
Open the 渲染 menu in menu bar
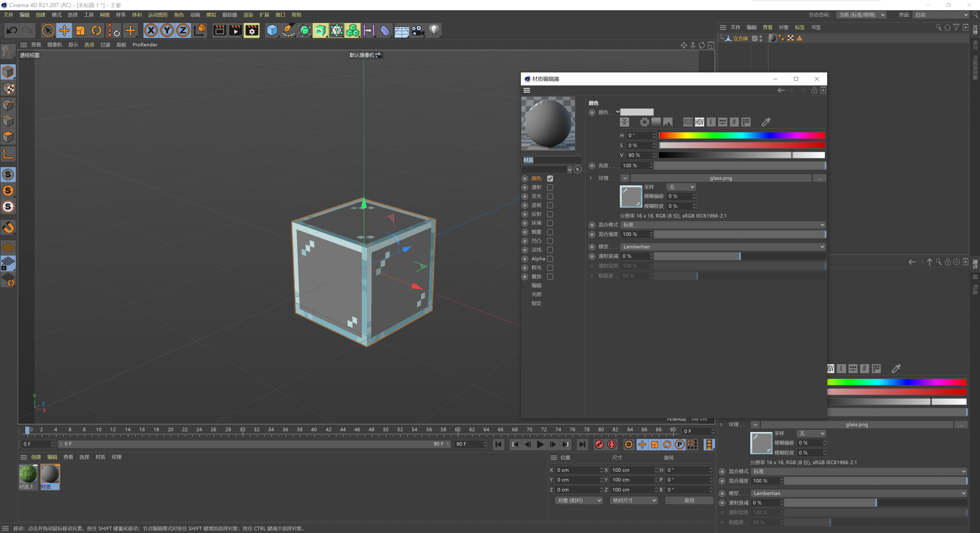pyautogui.click(x=248, y=15)
